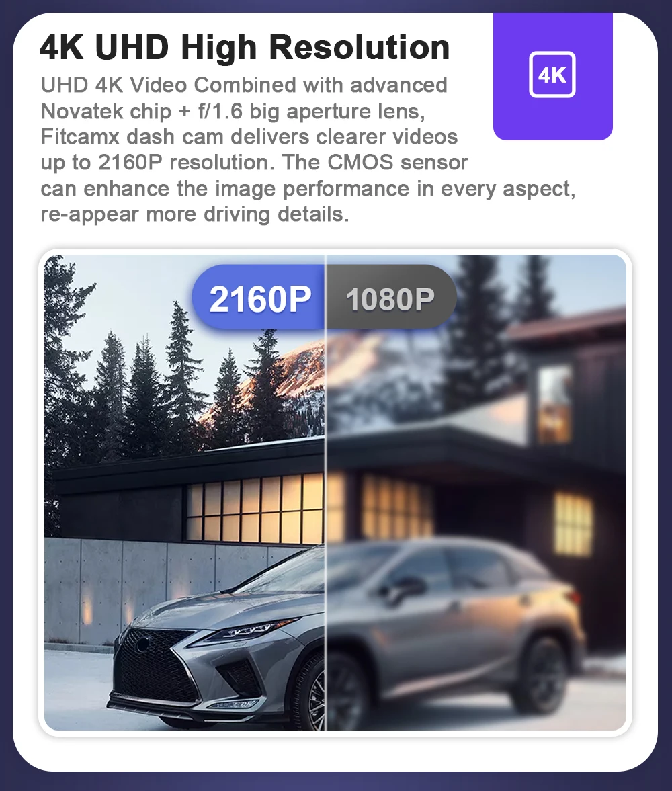Click the Lexus grille emblem

[144, 644]
